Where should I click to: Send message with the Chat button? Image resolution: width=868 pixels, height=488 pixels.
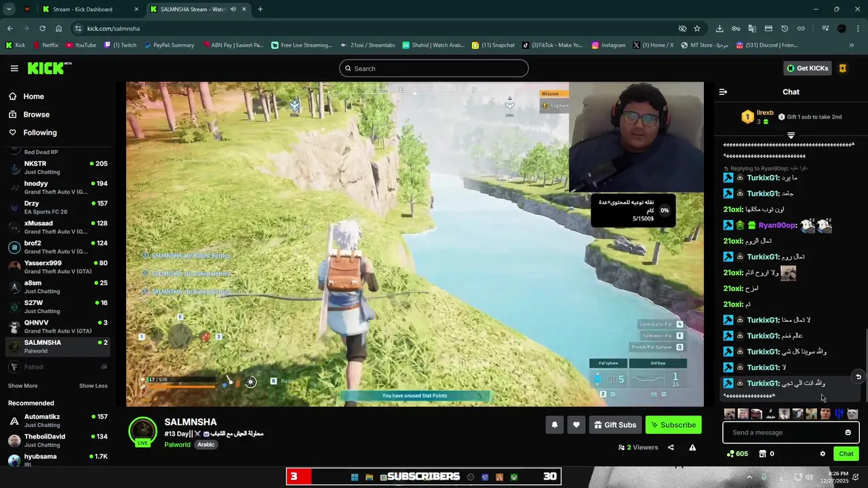[846, 454]
